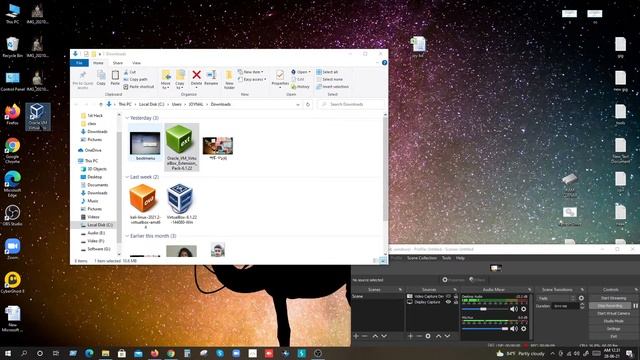
Task: Open Fade transition properties gear in OBS
Action: click(x=581, y=298)
